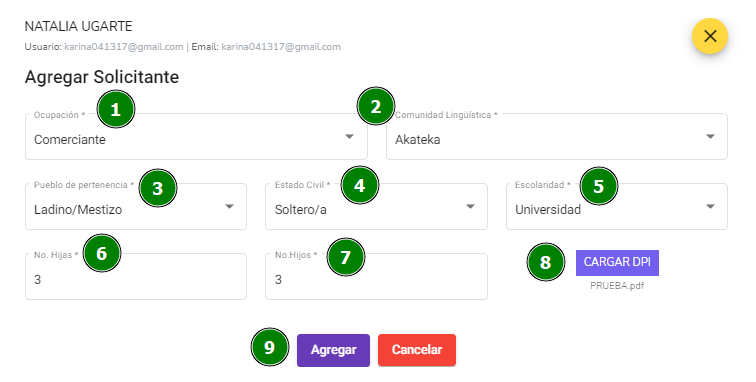Open the Email address link after 'Email:'
Image resolution: width=756 pixels, height=382 pixels.
[x=281, y=47]
